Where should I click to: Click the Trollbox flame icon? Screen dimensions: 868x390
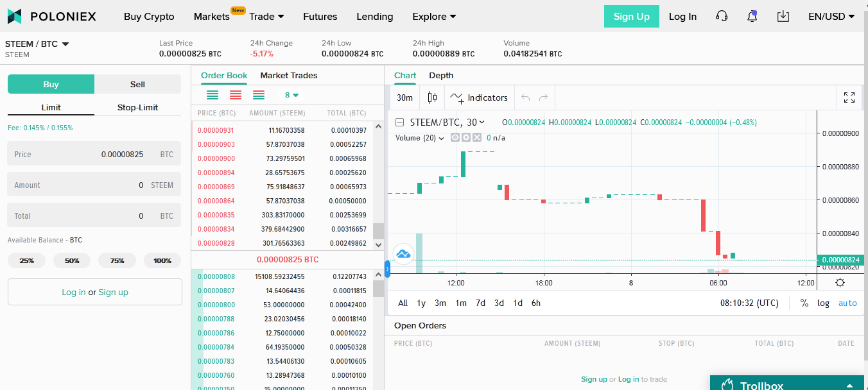[x=727, y=386]
